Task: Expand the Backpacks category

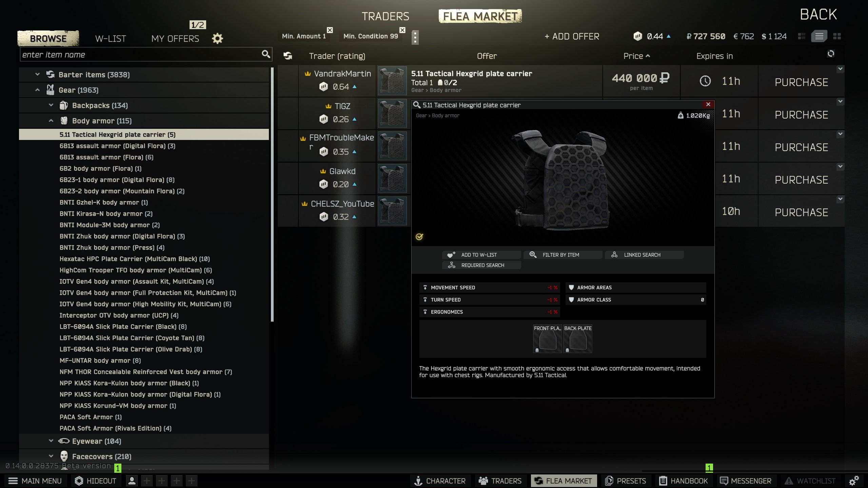Action: 51,105
